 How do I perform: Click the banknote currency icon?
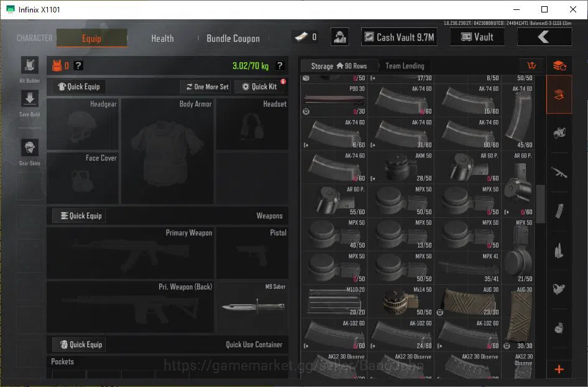tap(301, 37)
